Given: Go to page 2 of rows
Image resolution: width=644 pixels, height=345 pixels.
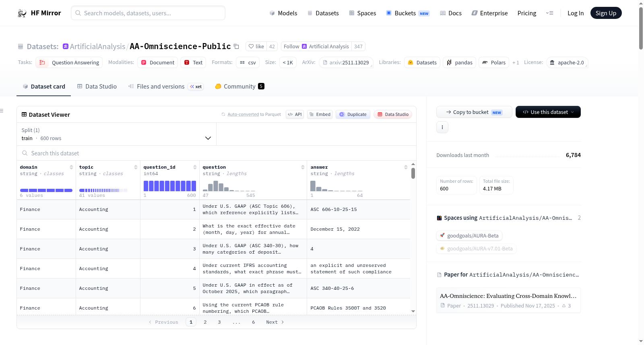Looking at the screenshot, I should tap(205, 322).
